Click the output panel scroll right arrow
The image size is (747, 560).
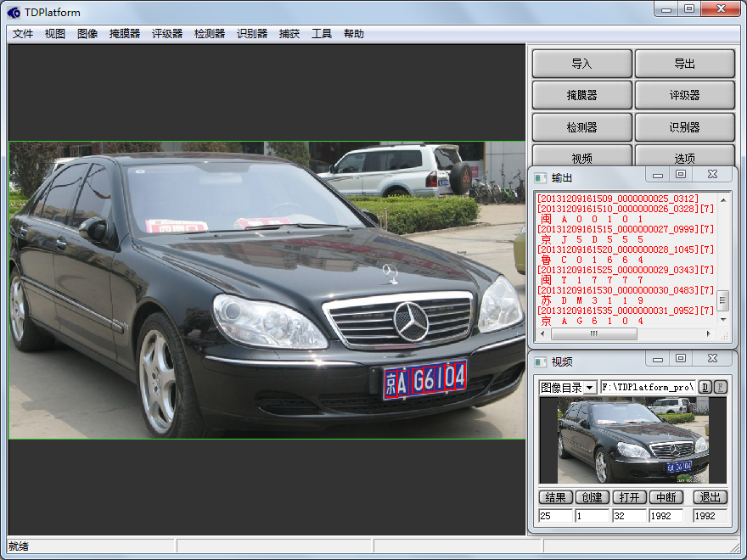point(709,333)
